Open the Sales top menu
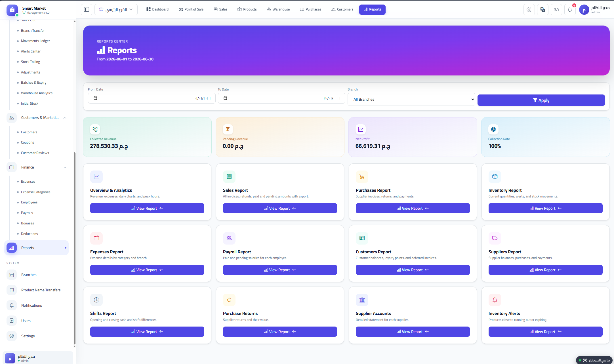 tap(220, 9)
